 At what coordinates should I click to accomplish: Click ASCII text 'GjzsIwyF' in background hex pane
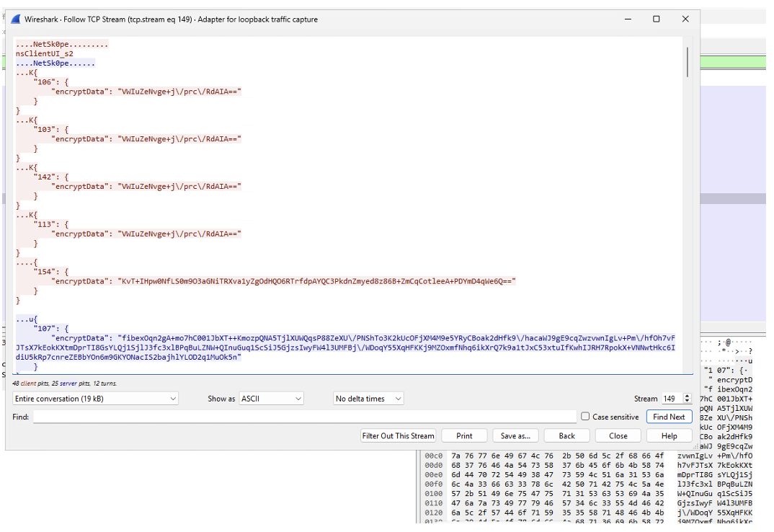click(x=695, y=503)
